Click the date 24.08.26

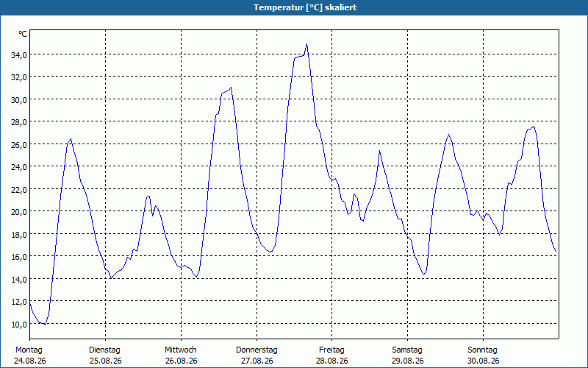pos(30,361)
